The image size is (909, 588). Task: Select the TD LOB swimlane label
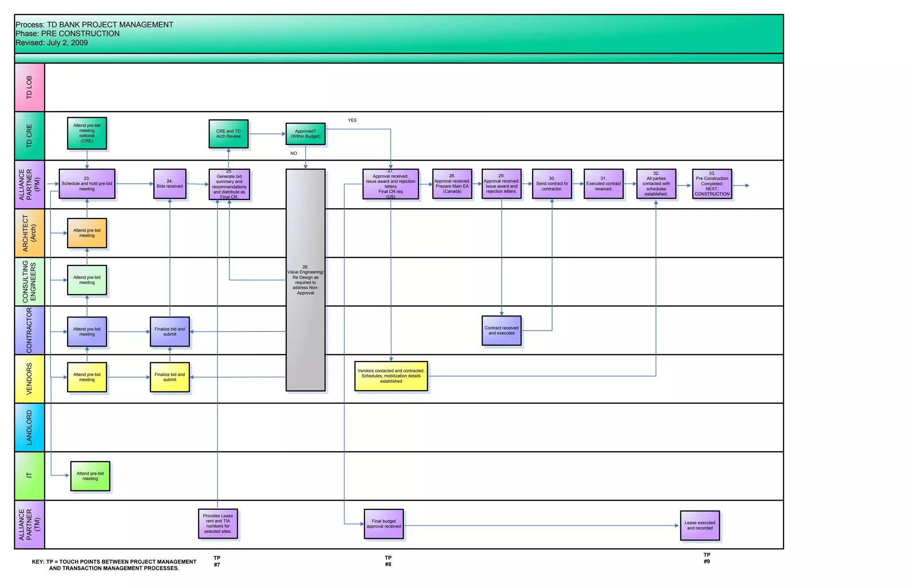pyautogui.click(x=29, y=87)
